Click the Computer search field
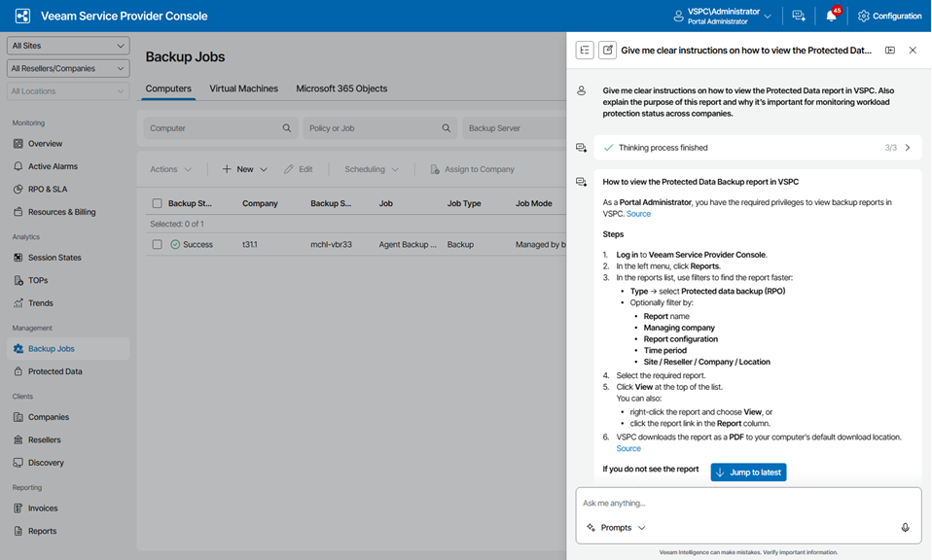 pyautogui.click(x=221, y=128)
